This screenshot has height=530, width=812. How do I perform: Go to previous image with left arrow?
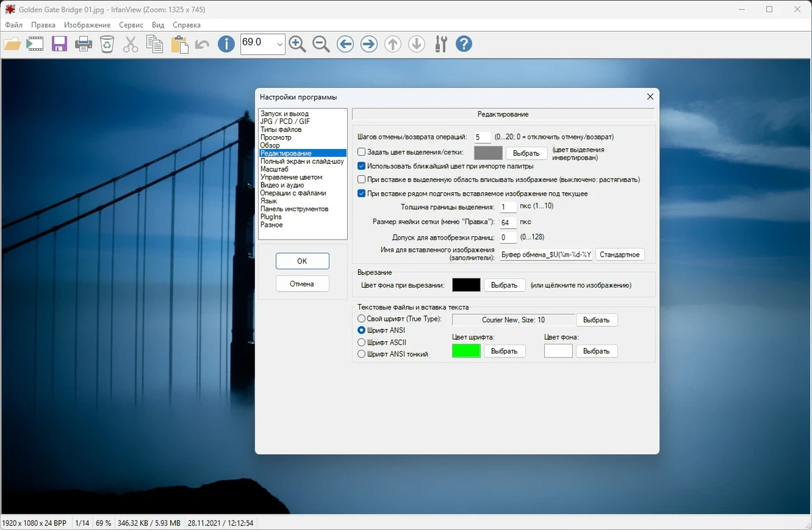coord(345,45)
